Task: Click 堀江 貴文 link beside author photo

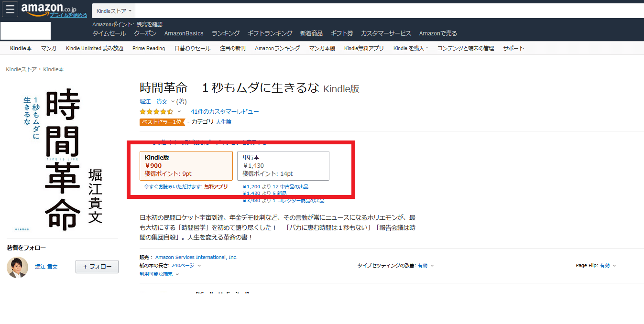Action: [x=46, y=267]
